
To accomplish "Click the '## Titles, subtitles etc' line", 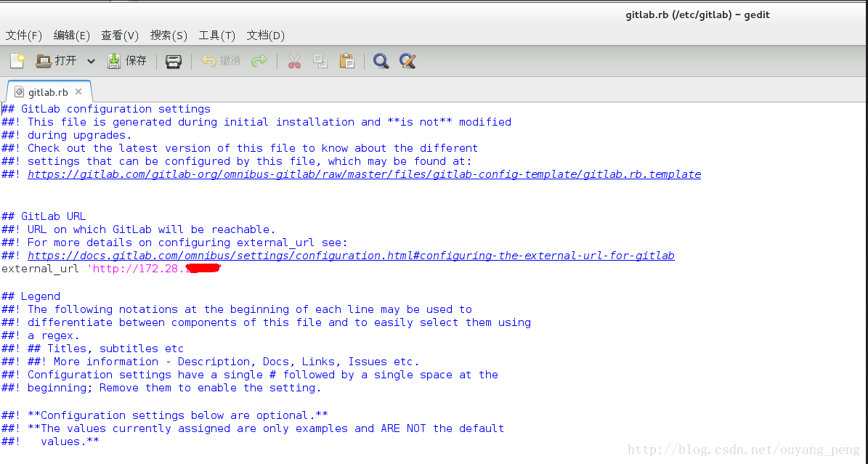I will 92,349.
